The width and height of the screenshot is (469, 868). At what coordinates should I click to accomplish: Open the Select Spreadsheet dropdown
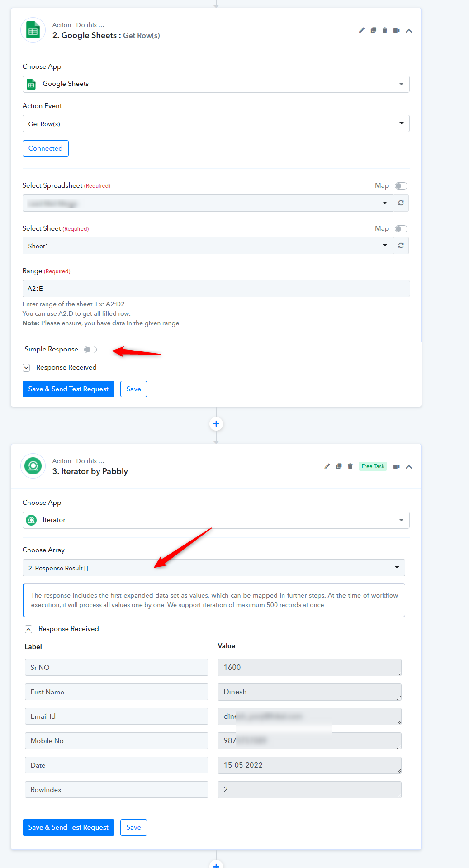208,203
